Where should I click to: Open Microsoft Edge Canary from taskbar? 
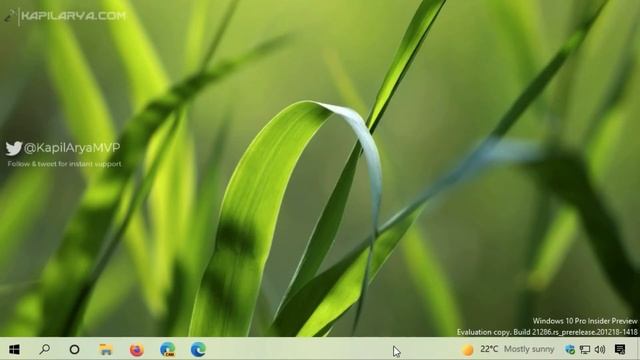tap(168, 350)
